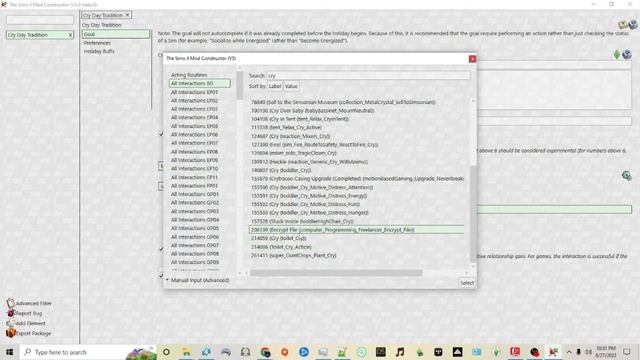
Task: Click the Export Package icon
Action: tap(11, 333)
